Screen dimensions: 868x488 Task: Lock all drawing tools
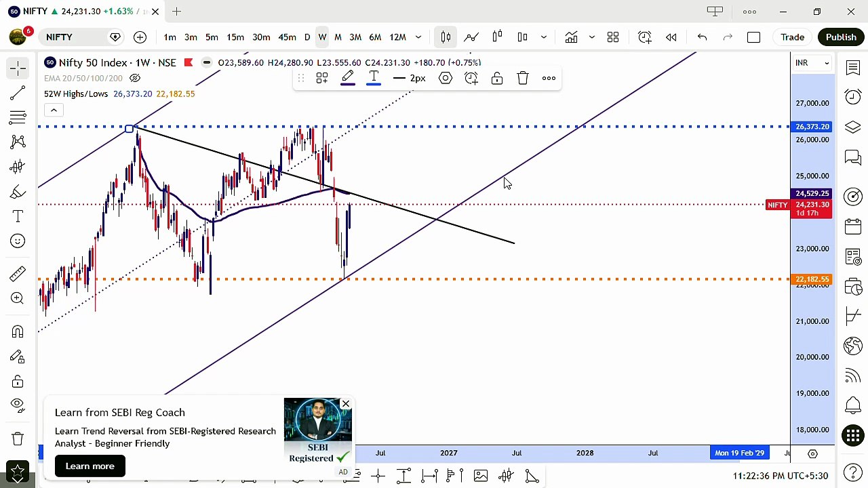click(18, 381)
